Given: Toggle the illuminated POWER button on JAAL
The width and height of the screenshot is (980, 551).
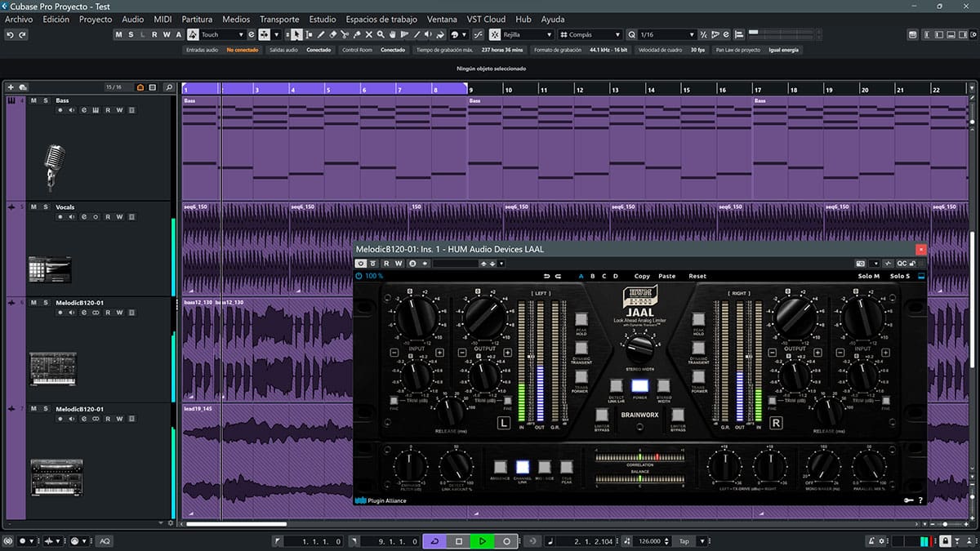Looking at the screenshot, I should pos(640,385).
